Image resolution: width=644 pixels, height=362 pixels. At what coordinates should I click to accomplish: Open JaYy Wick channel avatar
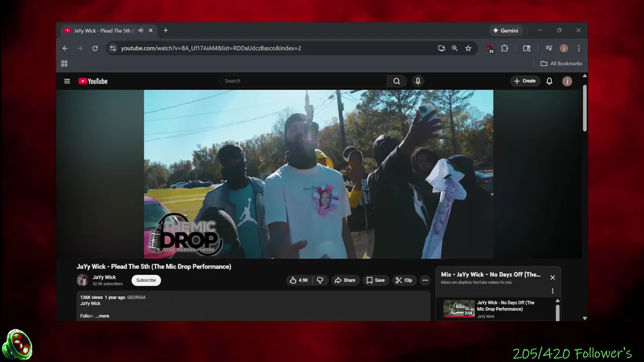click(x=83, y=280)
